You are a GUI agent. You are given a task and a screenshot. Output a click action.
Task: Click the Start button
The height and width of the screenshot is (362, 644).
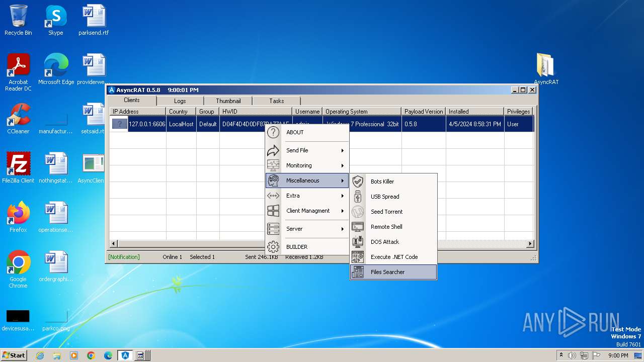[14, 355]
